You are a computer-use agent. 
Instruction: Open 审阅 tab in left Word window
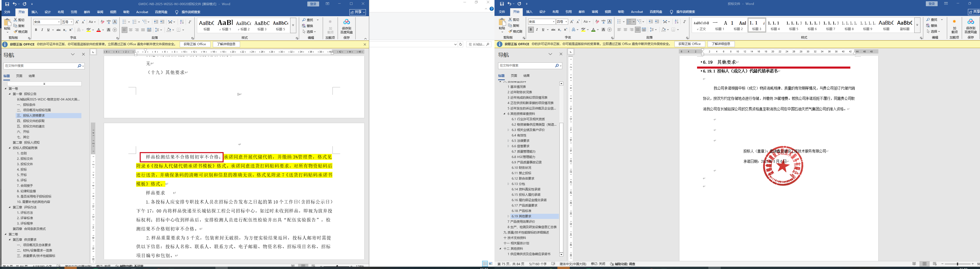tap(100, 12)
